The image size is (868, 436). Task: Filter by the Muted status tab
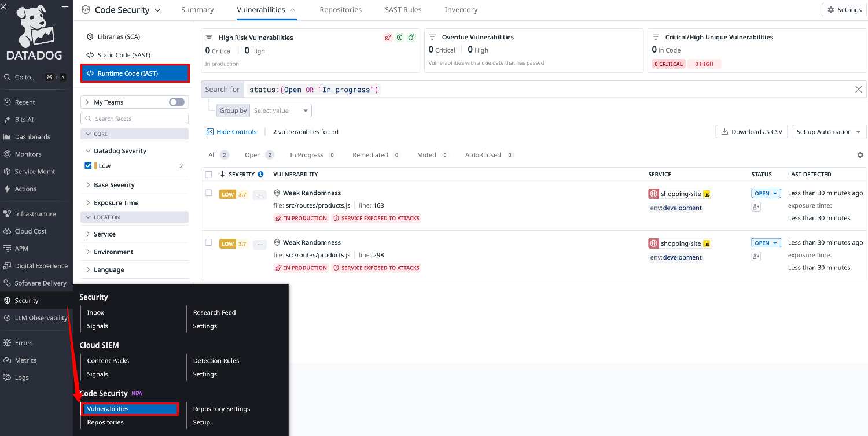[432, 155]
